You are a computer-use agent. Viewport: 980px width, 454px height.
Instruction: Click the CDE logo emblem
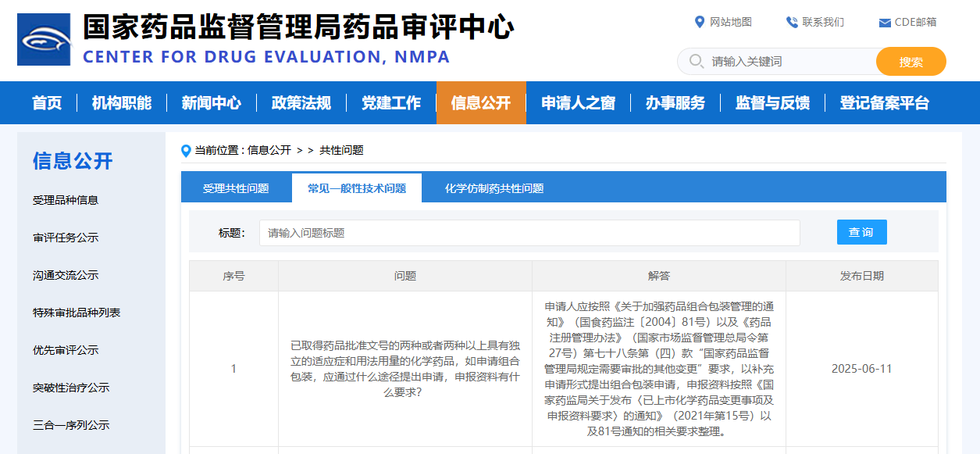(44, 40)
